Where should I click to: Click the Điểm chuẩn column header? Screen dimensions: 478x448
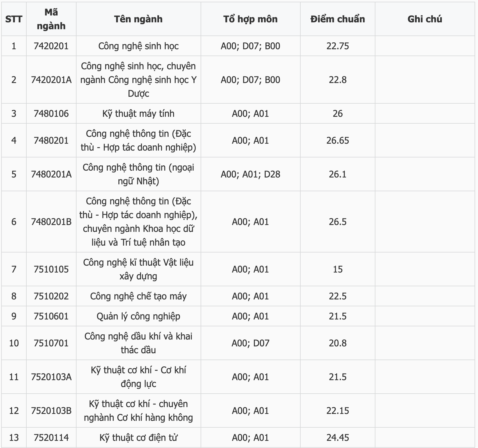(x=338, y=19)
